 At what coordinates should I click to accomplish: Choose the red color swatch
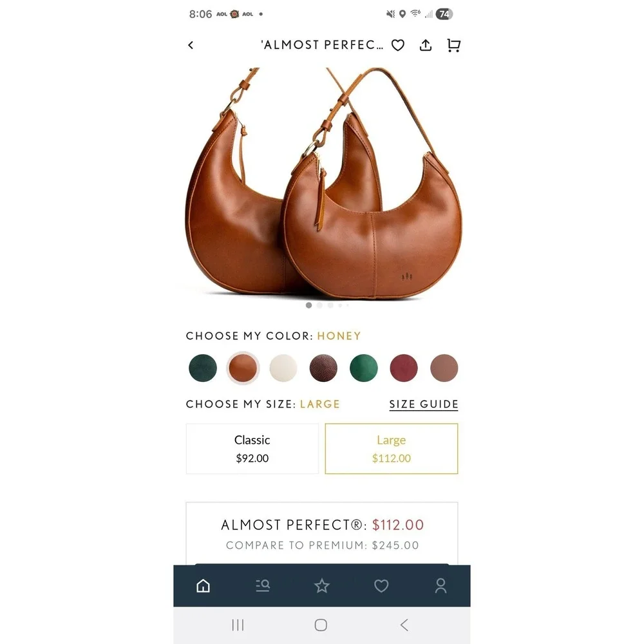coord(404,368)
